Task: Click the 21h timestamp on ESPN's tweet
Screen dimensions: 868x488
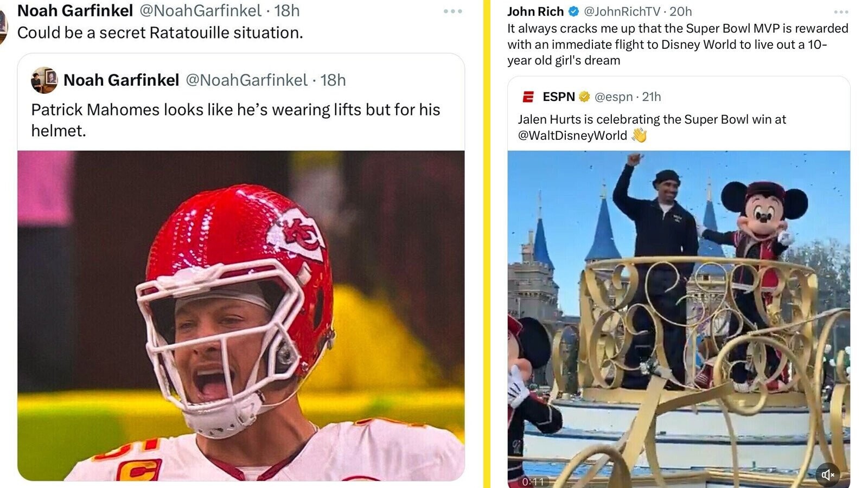Action: pos(653,97)
